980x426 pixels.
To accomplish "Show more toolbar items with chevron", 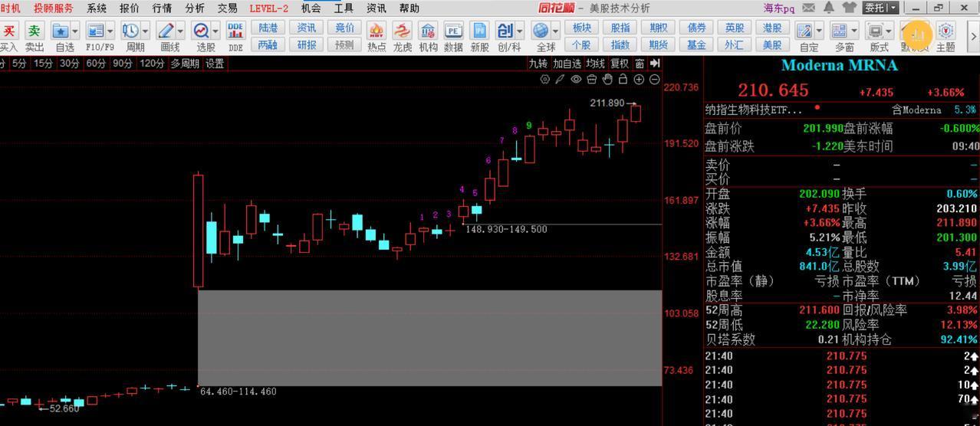I will pos(973,36).
